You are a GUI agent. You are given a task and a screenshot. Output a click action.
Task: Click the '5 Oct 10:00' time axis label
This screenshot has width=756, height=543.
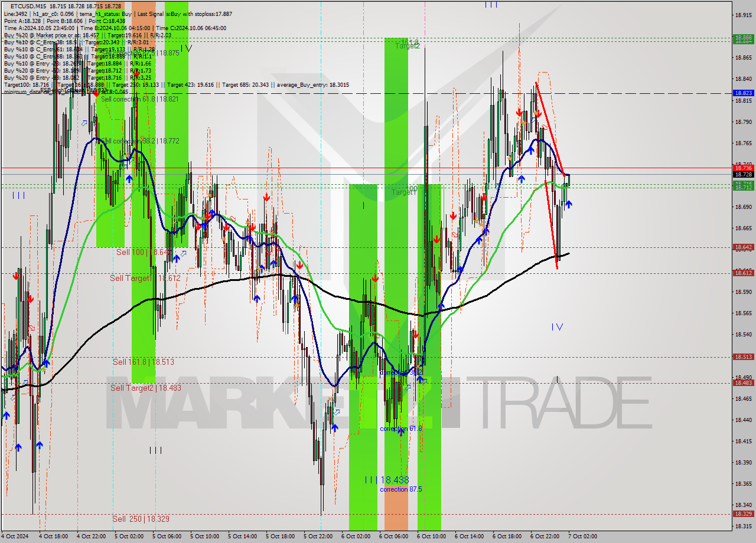click(204, 537)
